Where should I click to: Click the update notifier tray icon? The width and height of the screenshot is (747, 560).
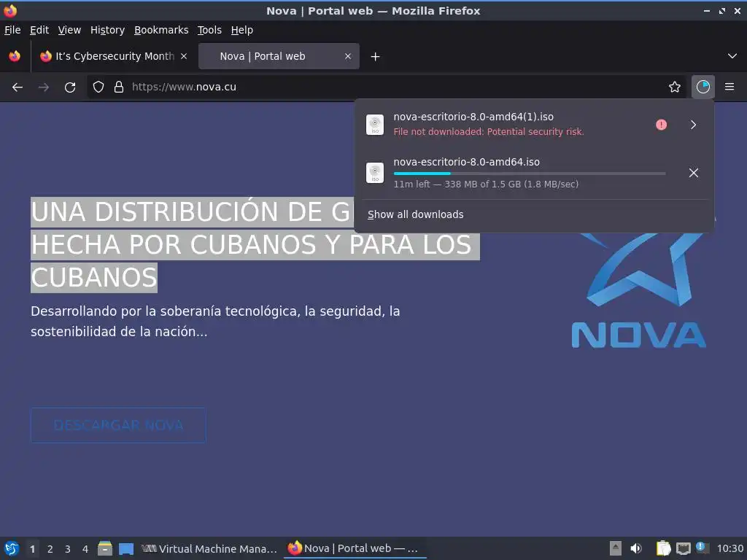tap(702, 548)
